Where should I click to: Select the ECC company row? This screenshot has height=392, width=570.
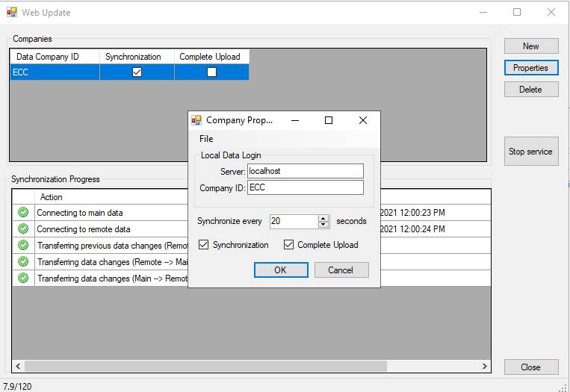(52, 72)
